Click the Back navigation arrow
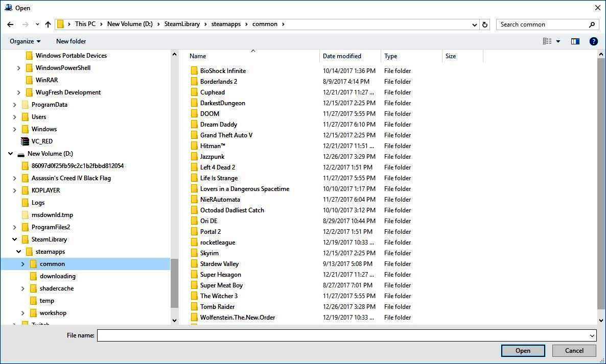606x364 pixels. (10, 25)
